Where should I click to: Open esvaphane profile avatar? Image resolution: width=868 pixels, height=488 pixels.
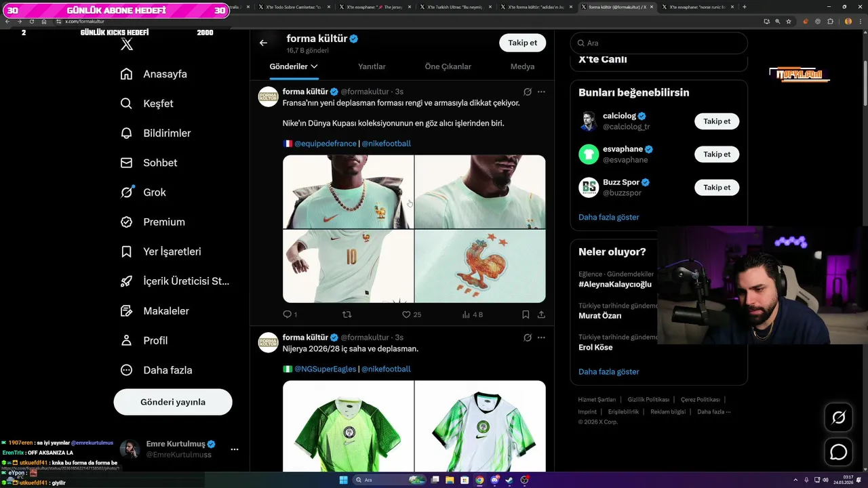589,154
